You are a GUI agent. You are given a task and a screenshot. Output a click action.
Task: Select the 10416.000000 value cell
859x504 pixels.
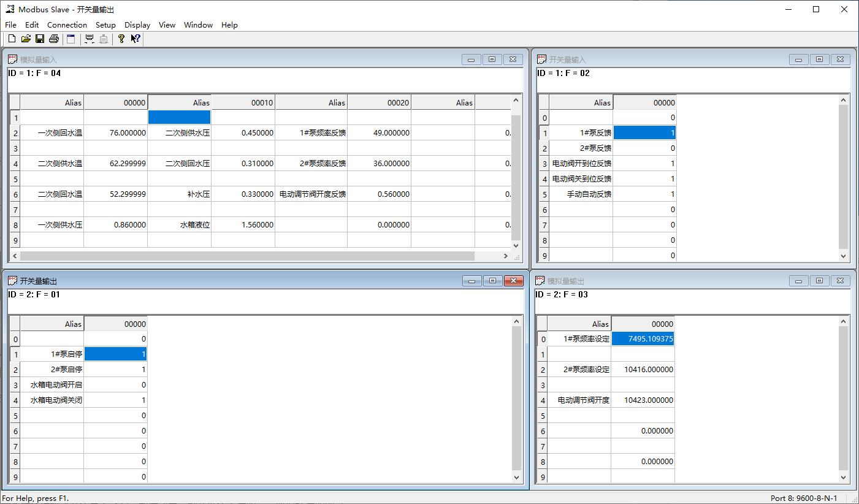[643, 369]
